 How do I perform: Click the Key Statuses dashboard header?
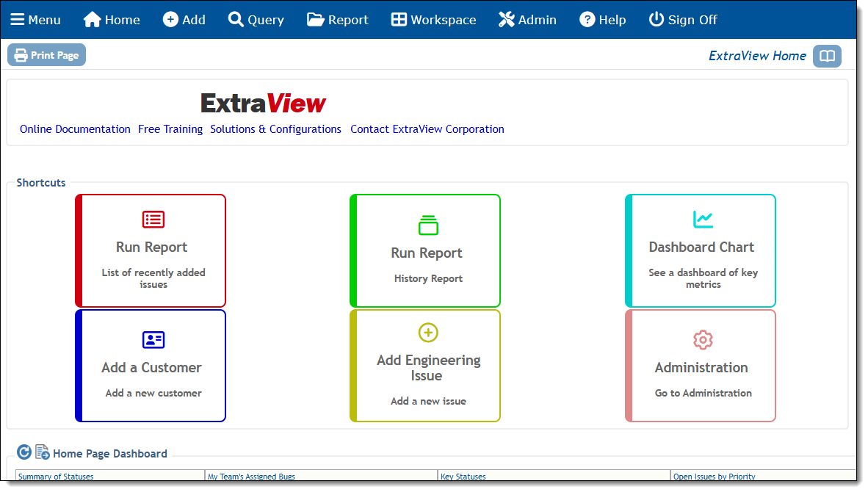coord(463,477)
